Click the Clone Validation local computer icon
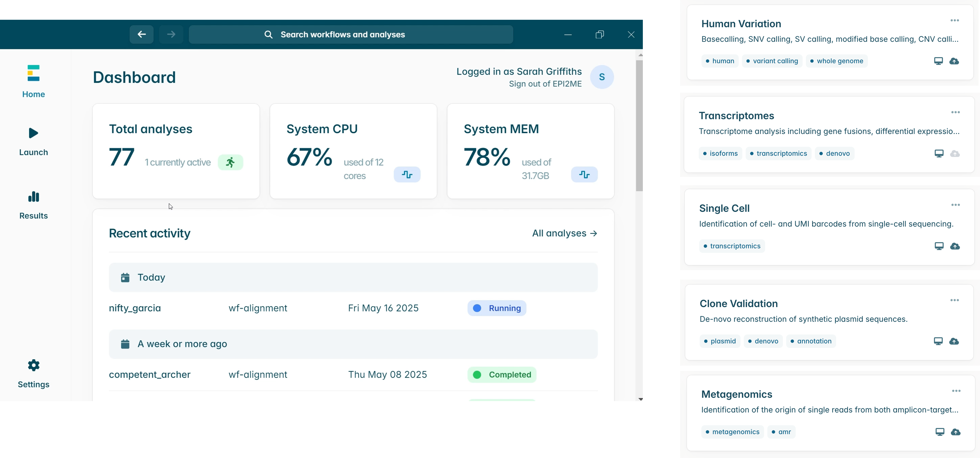The width and height of the screenshot is (980, 458). [x=938, y=341]
